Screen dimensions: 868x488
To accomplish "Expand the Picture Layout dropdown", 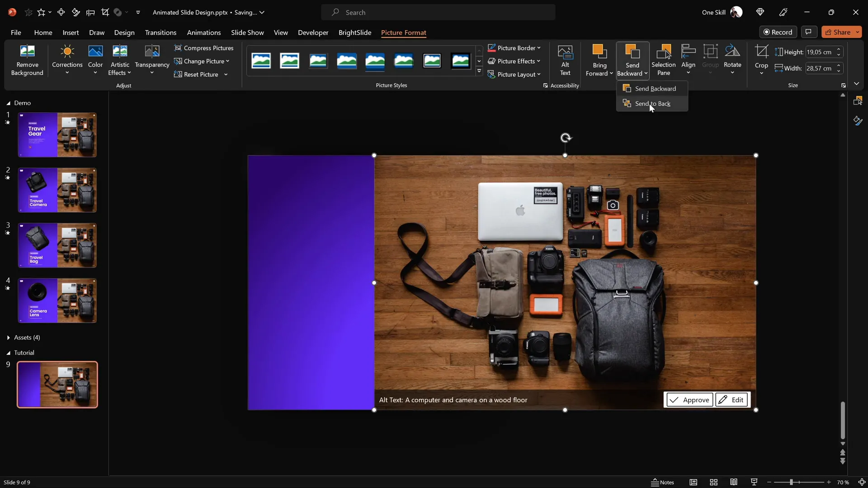I will (x=539, y=75).
